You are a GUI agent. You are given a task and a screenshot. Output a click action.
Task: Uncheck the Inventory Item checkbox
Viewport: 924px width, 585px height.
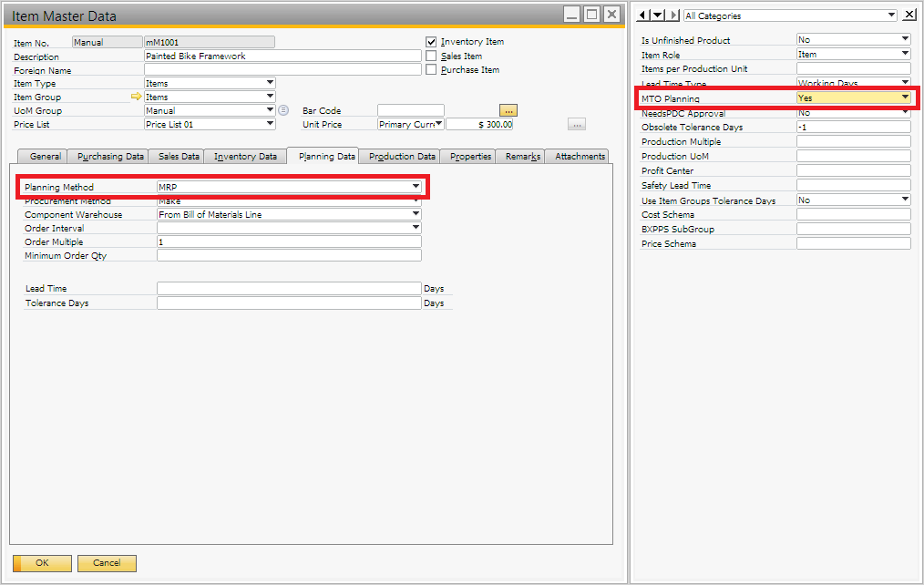432,42
